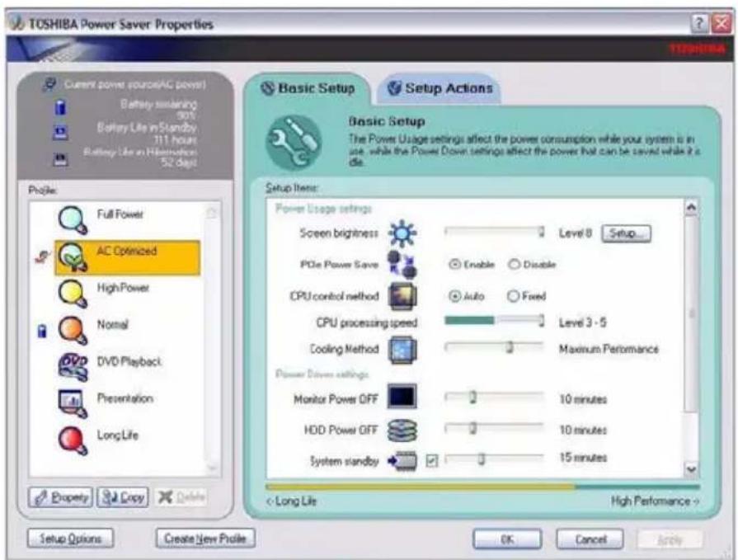Click the System standby icon
738x560 pixels.
coord(402,461)
